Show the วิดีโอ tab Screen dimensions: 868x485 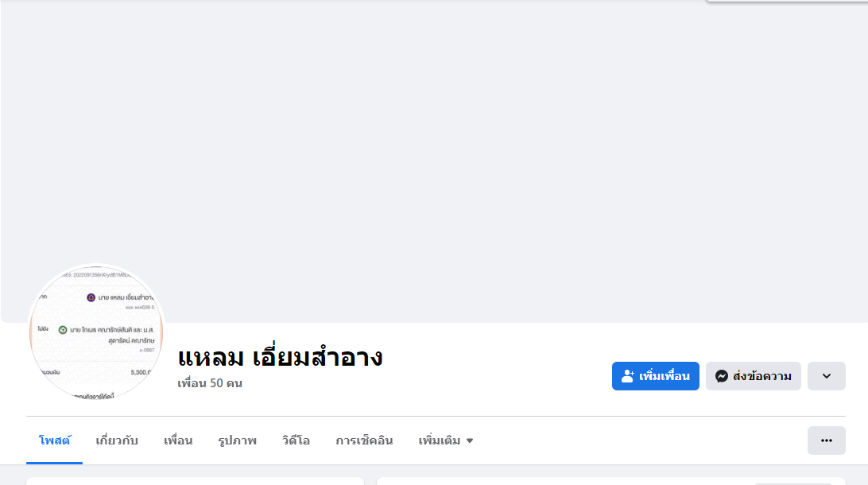coord(296,440)
